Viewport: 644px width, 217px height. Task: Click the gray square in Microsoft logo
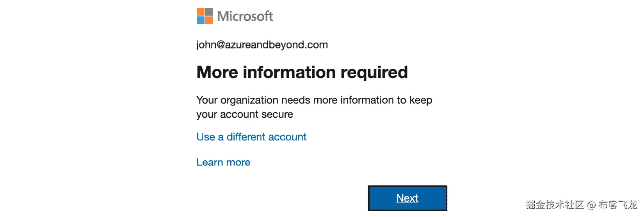tap(209, 12)
